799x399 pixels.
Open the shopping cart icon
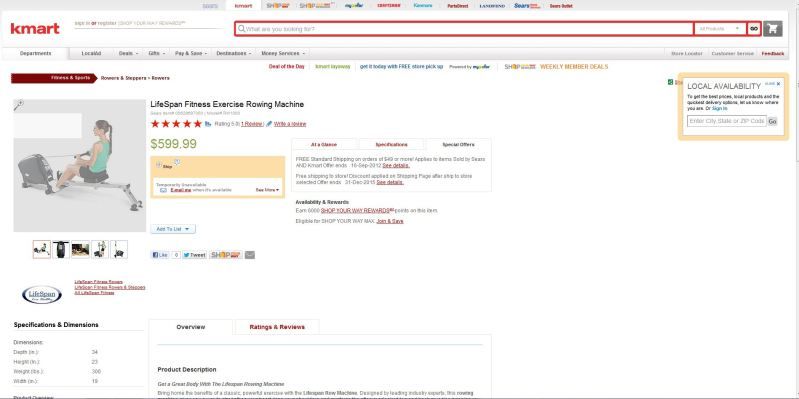point(773,29)
